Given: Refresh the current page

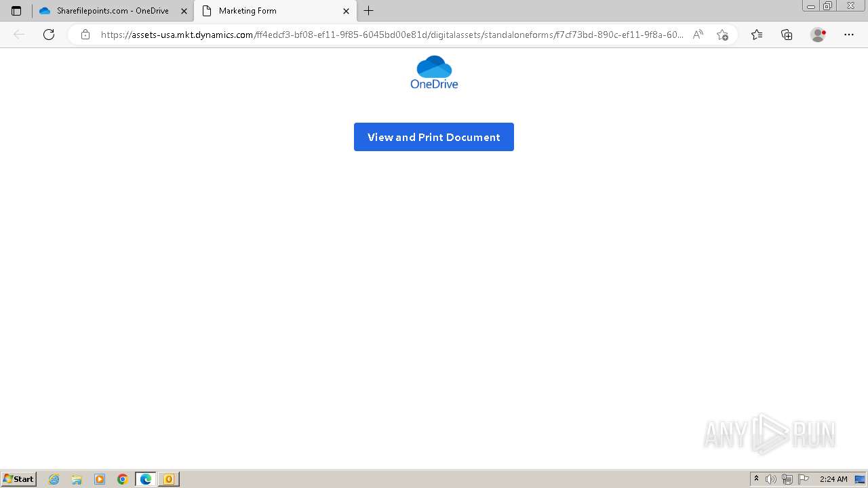Looking at the screenshot, I should pyautogui.click(x=49, y=35).
